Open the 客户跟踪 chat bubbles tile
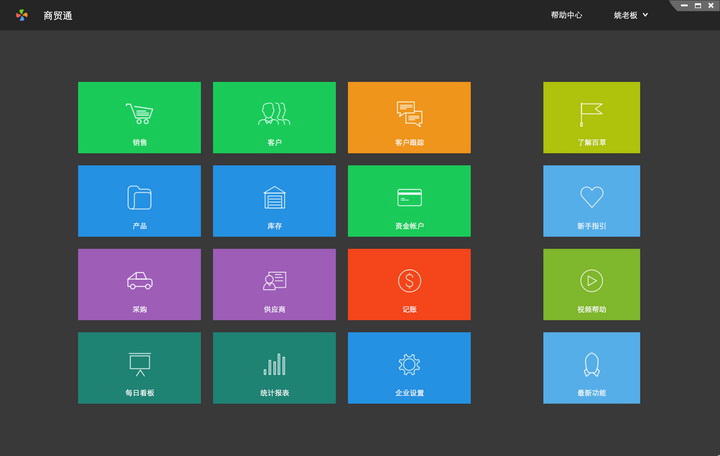720x456 pixels. tap(409, 118)
